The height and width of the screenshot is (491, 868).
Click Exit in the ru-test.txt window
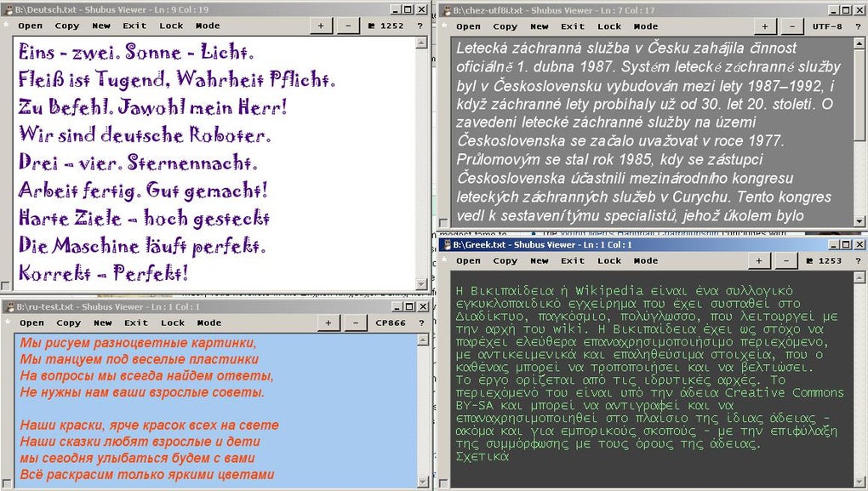click(136, 323)
